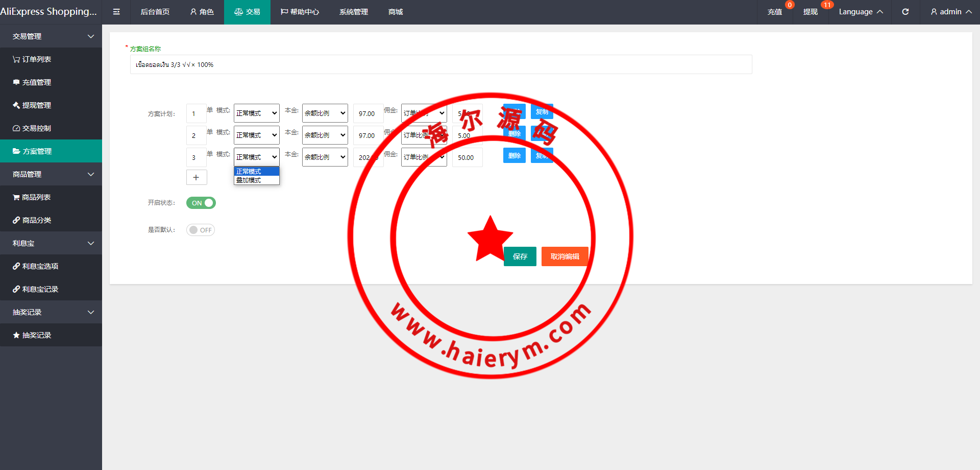
Task: Click the orange 取消编辑 button
Action: click(x=565, y=256)
